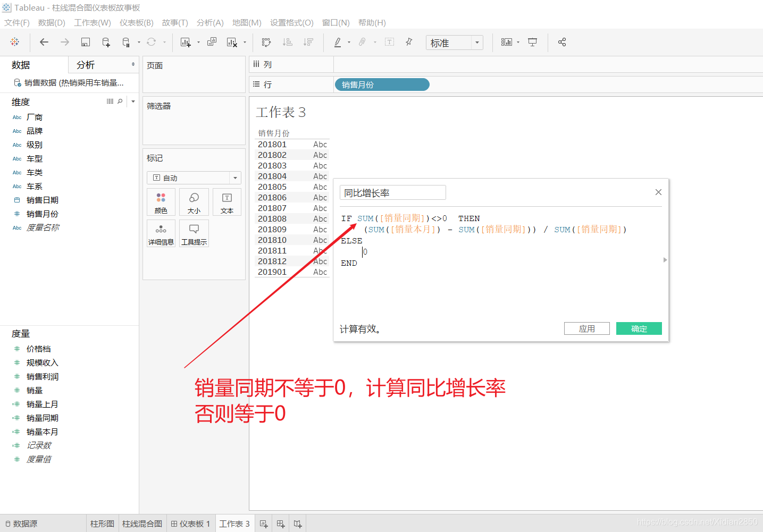Open the mark type dropdown 自动
This screenshot has height=532, width=763.
coord(194,178)
